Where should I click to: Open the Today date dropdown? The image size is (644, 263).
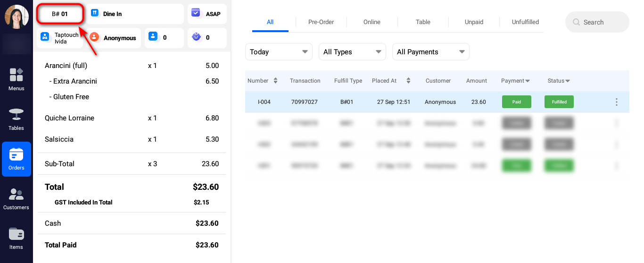(279, 52)
